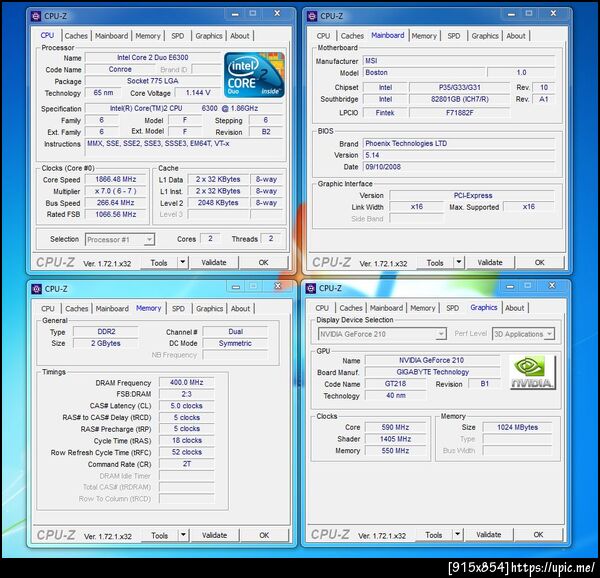Click memory type value DDR2
The image size is (600, 578).
click(x=106, y=332)
